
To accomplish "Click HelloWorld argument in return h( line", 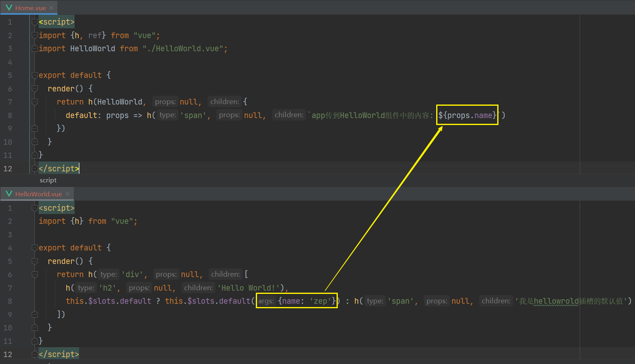I will tap(120, 102).
